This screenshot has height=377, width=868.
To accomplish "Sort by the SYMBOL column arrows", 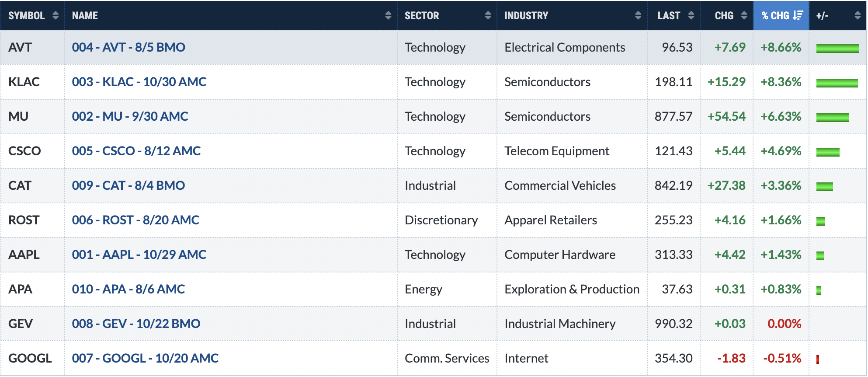I will (55, 16).
